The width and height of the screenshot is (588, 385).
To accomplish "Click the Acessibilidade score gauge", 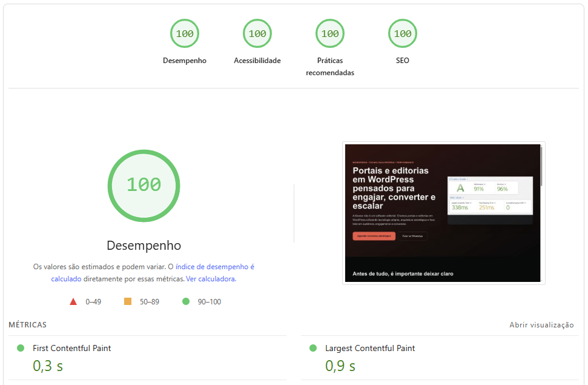I will [257, 34].
